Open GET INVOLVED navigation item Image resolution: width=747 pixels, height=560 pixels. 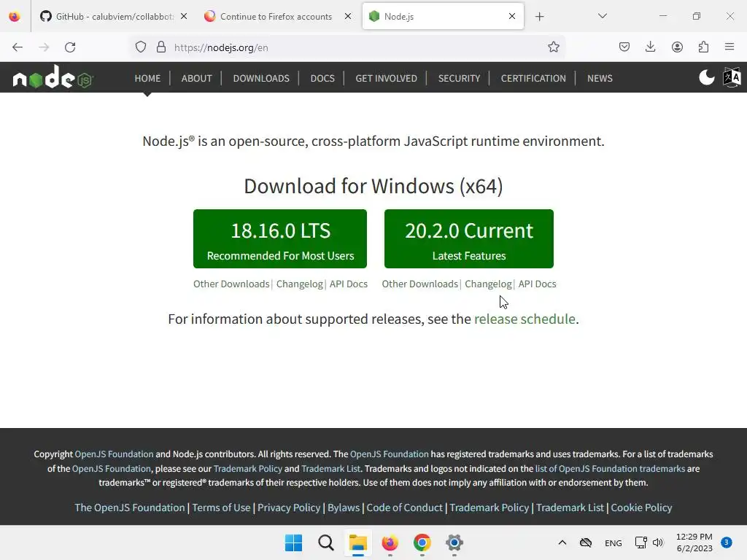386,78
